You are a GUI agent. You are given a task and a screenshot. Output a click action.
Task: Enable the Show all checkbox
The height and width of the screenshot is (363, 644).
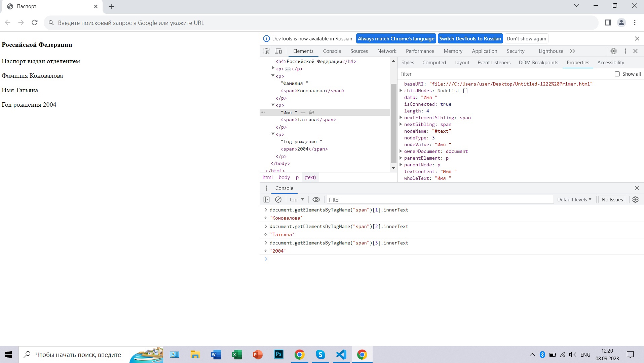point(617,74)
